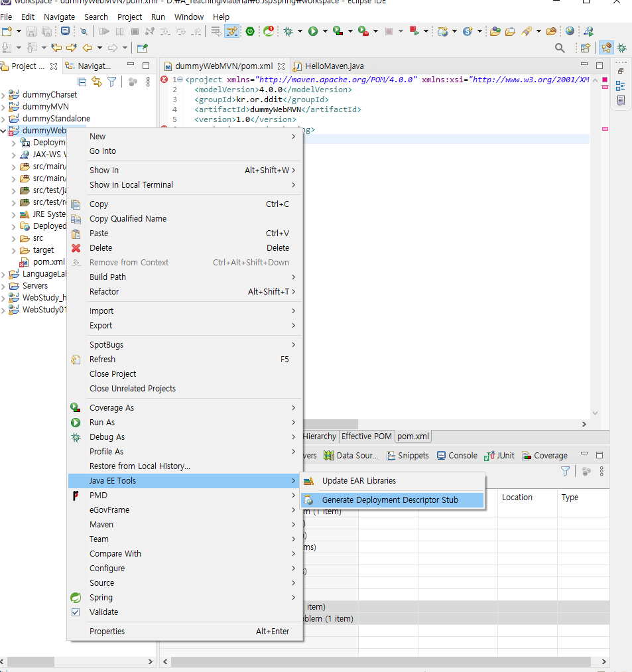Switch to the Navigator view tab
Viewport: 632px width, 672px height.
[88, 66]
